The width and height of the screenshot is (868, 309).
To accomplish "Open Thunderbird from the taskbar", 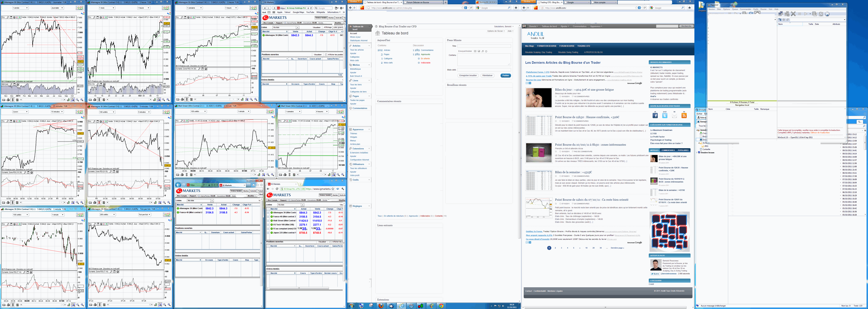I will (391, 306).
